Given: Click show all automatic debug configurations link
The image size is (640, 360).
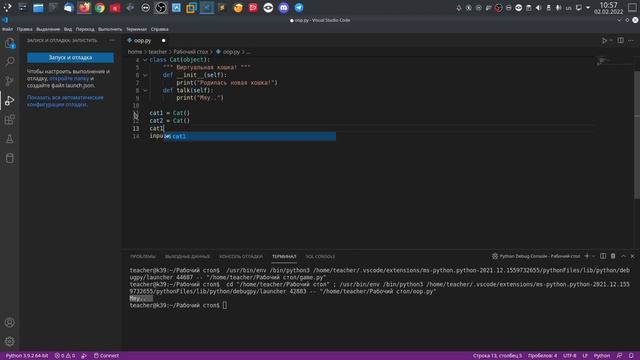Looking at the screenshot, I should 65,101.
